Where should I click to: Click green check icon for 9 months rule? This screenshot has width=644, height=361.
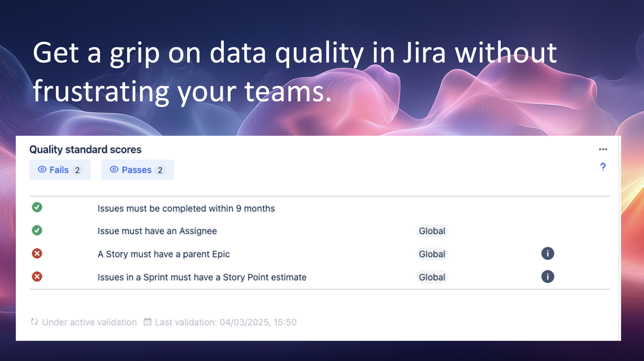[37, 207]
